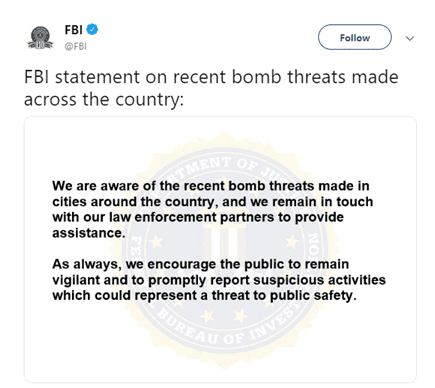Click the blue verified badge
The height and width of the screenshot is (388, 435).
(x=92, y=29)
